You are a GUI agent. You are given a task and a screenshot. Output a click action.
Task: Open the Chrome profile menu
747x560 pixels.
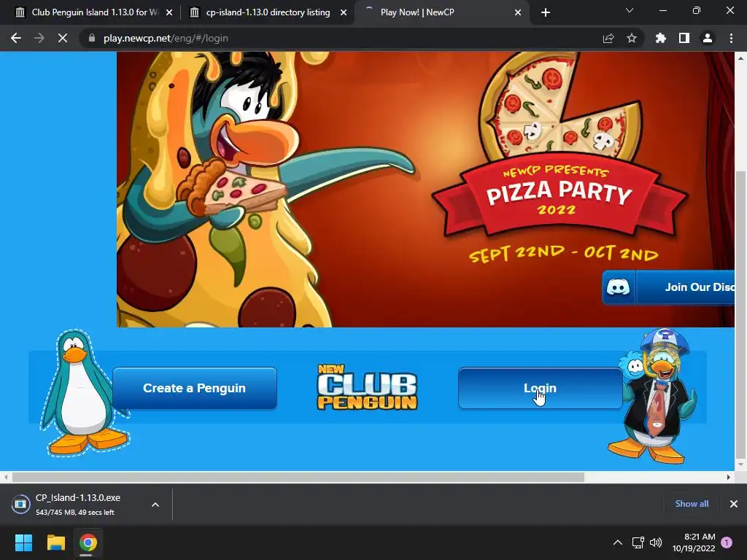point(708,38)
